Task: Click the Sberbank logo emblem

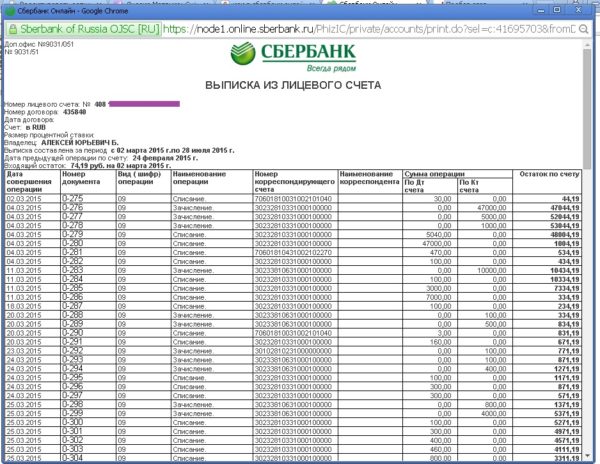Action: 243,54
